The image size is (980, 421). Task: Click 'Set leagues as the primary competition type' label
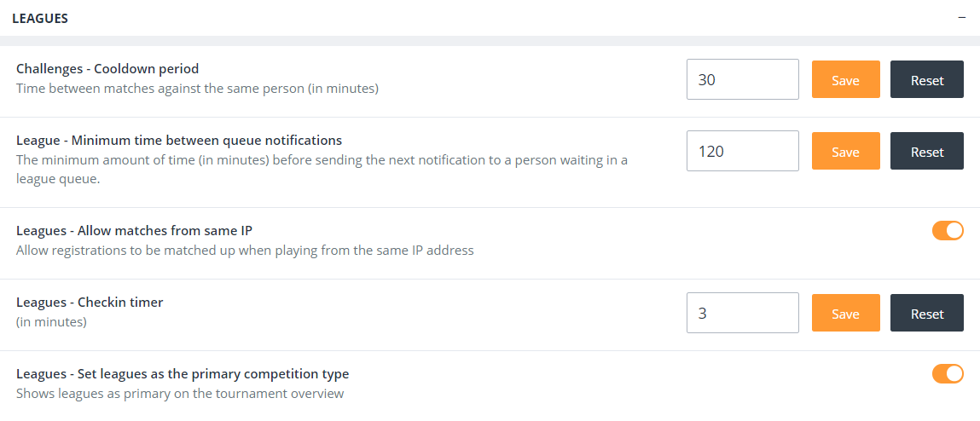(183, 373)
